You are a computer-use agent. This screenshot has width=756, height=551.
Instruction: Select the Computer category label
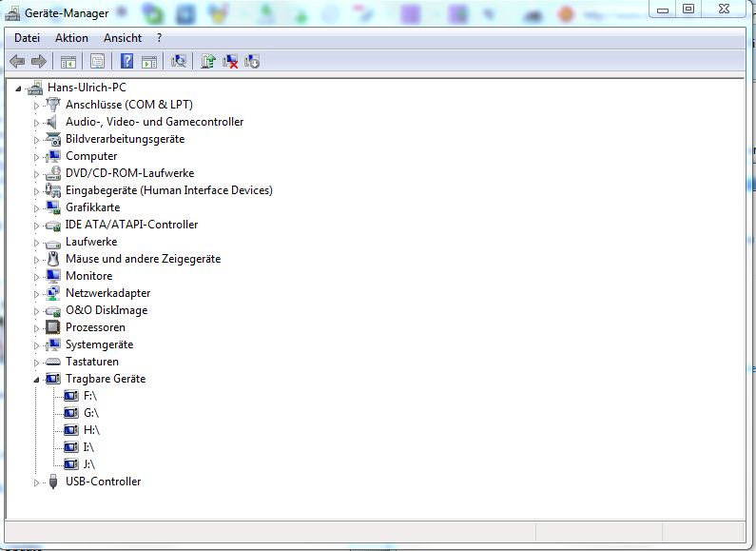pos(91,156)
